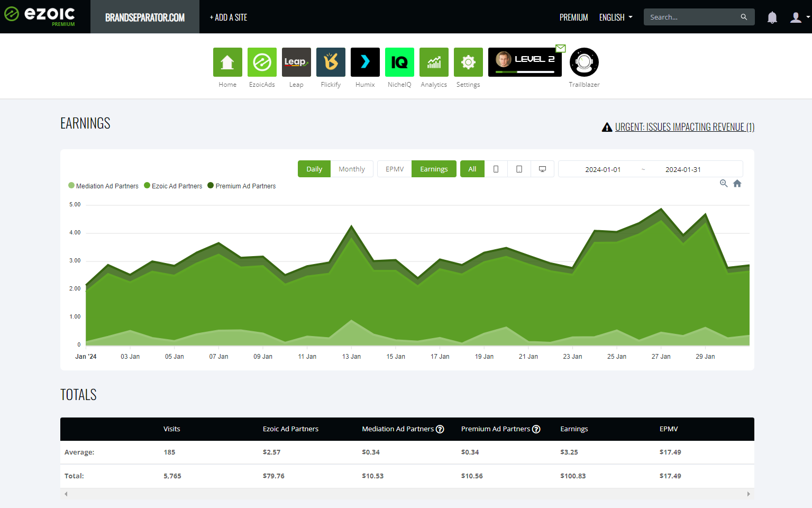
Task: Click the Total row label
Action: pyautogui.click(x=74, y=476)
